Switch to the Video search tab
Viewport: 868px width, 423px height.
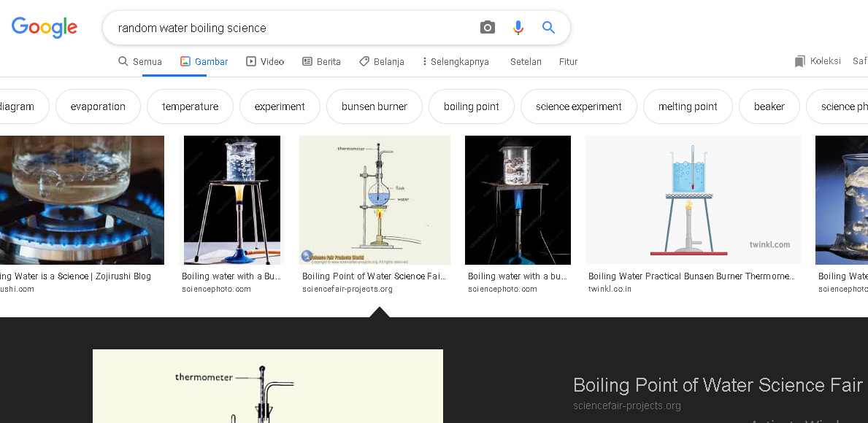[x=265, y=62]
